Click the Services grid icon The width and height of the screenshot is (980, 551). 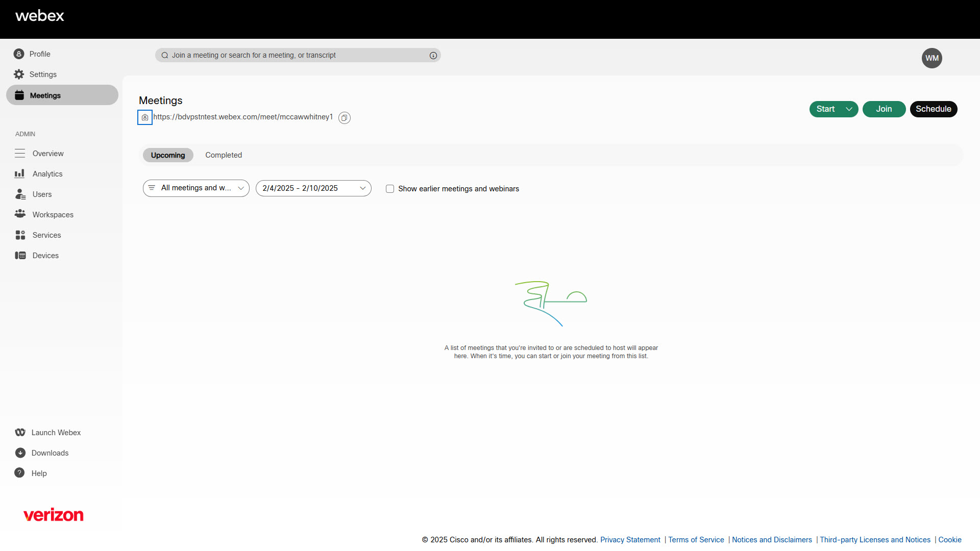(20, 235)
